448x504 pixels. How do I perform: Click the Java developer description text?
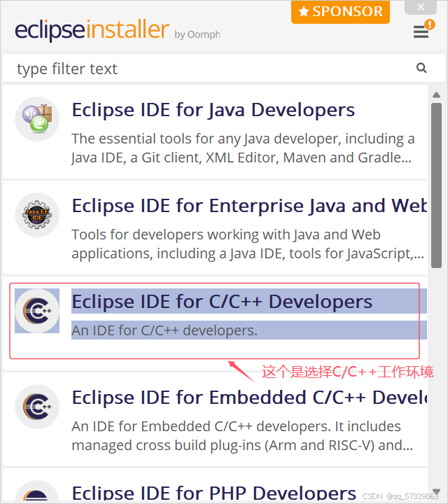243,148
